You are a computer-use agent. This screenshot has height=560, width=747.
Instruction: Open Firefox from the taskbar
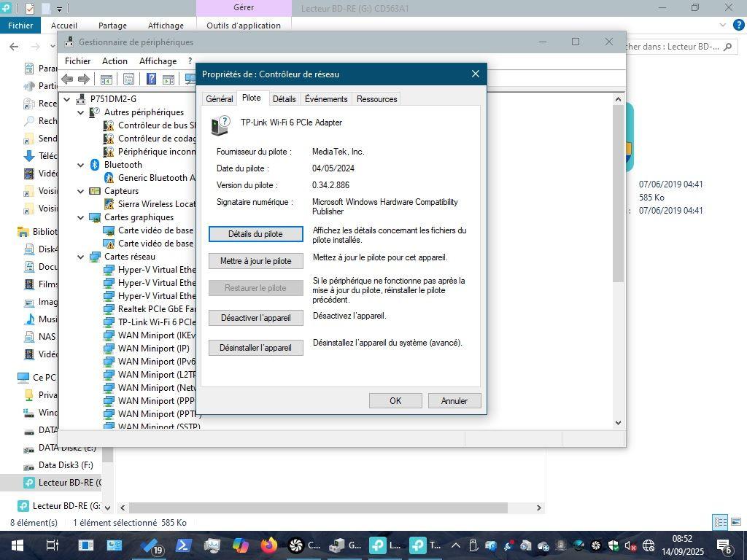268,545
